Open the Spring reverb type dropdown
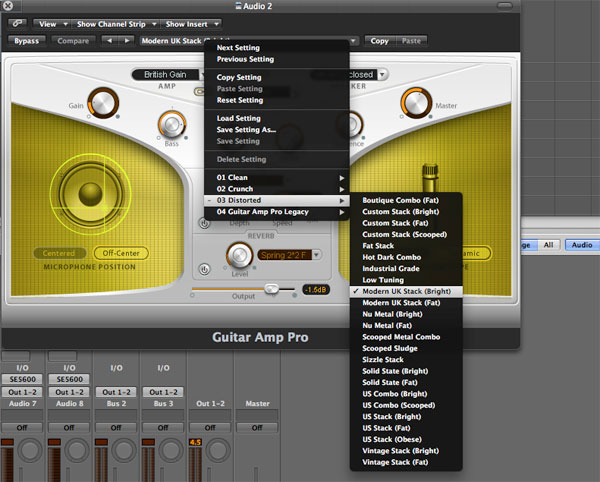 click(x=289, y=255)
